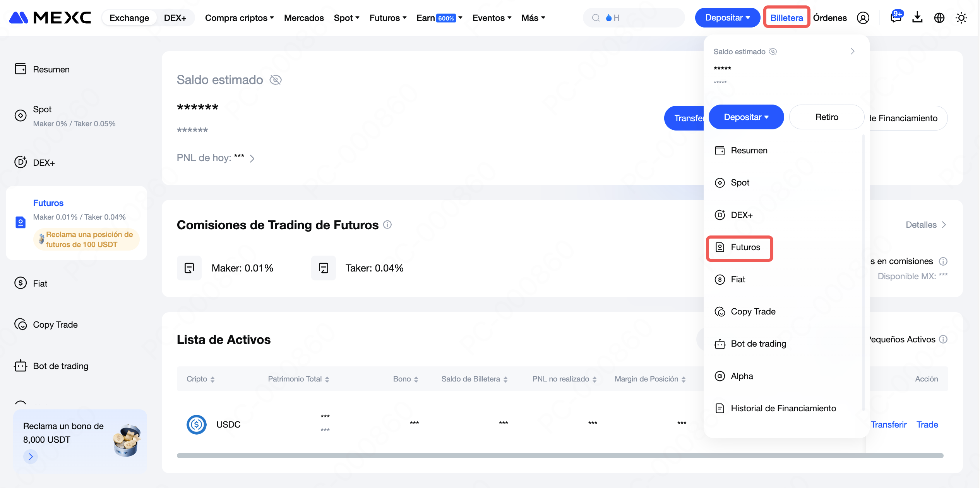Click the Retiro button
980x488 pixels.
(827, 117)
